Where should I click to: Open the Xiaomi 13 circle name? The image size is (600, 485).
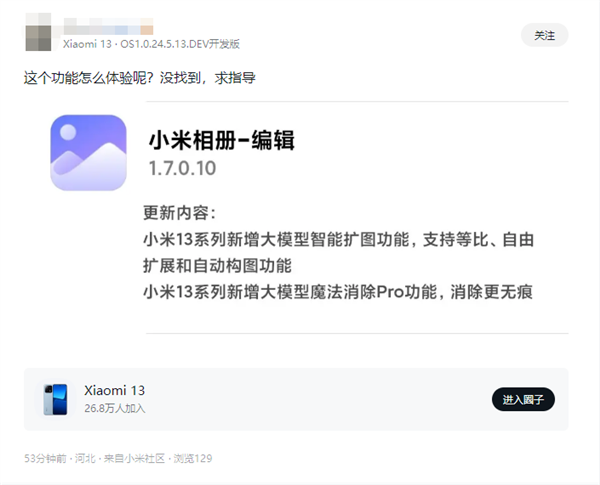pos(114,390)
